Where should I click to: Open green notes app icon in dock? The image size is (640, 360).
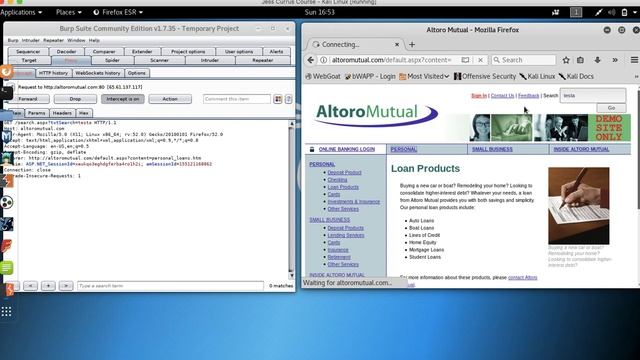(x=7, y=268)
